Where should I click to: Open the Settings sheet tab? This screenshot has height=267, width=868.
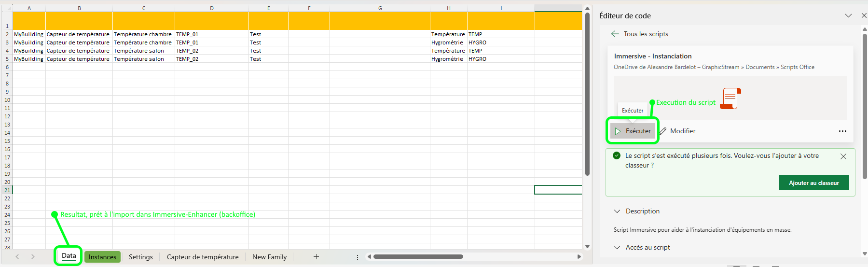tap(140, 257)
